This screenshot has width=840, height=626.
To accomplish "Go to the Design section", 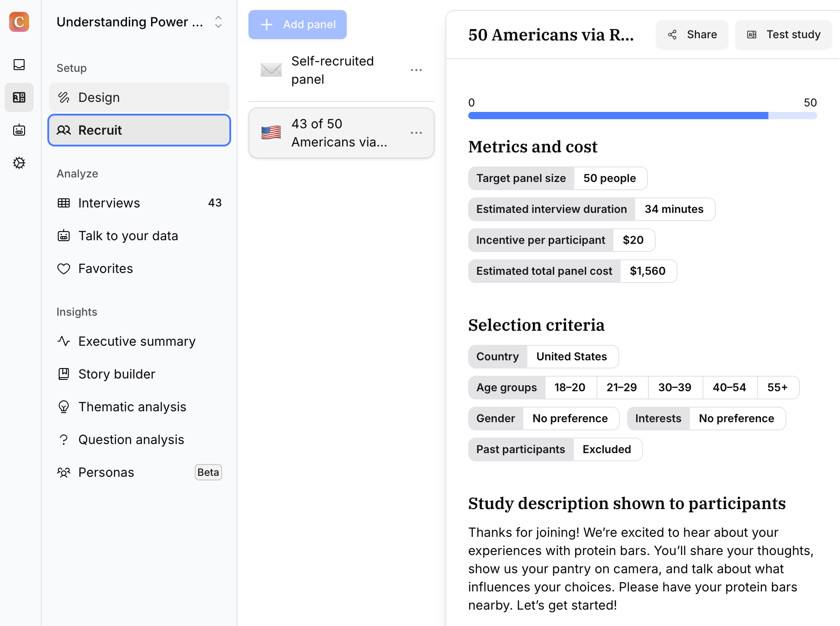I will 139,97.
